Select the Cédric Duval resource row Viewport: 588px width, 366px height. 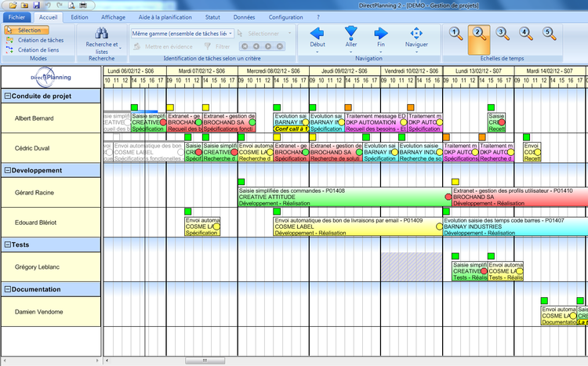coord(51,148)
